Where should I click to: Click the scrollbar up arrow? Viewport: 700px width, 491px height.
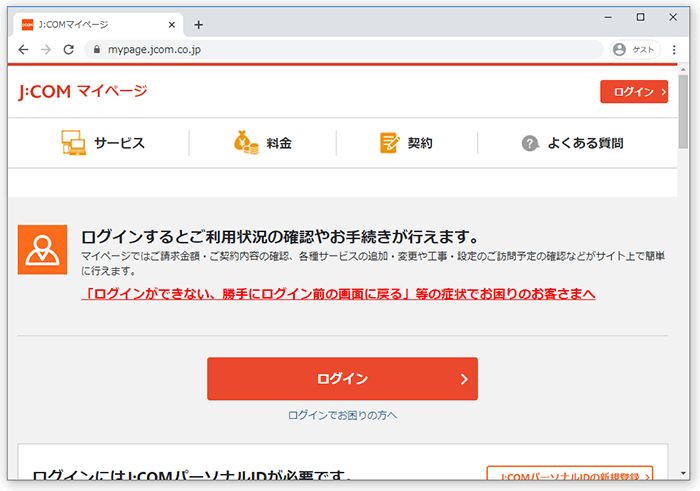[683, 70]
